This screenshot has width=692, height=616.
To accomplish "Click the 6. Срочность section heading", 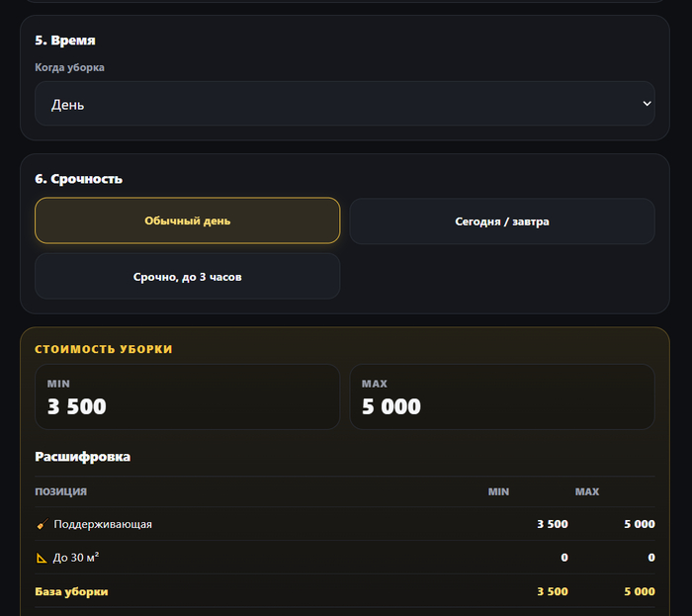I will tap(78, 179).
